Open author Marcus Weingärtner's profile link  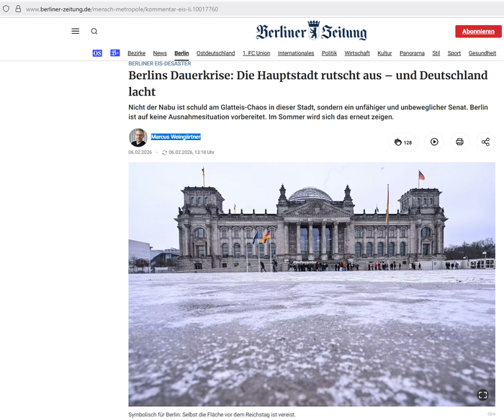[x=176, y=137]
